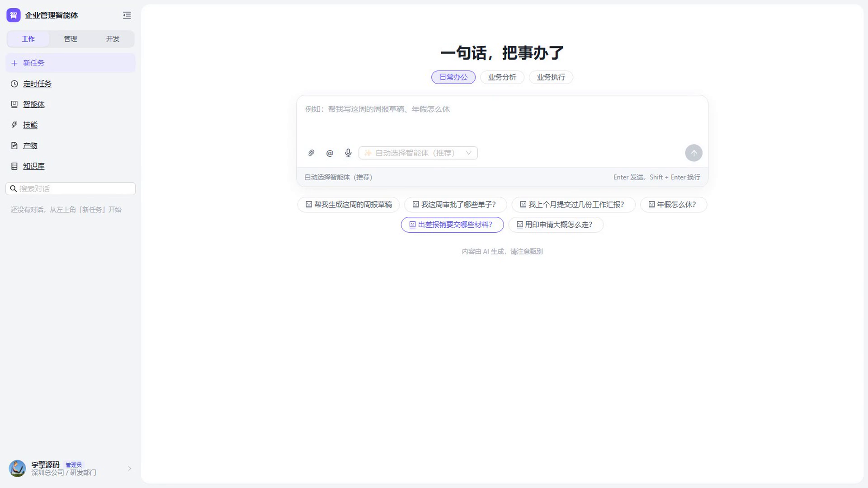
Task: Choose suggestion 用印申请大概怎么走?
Action: tap(556, 225)
